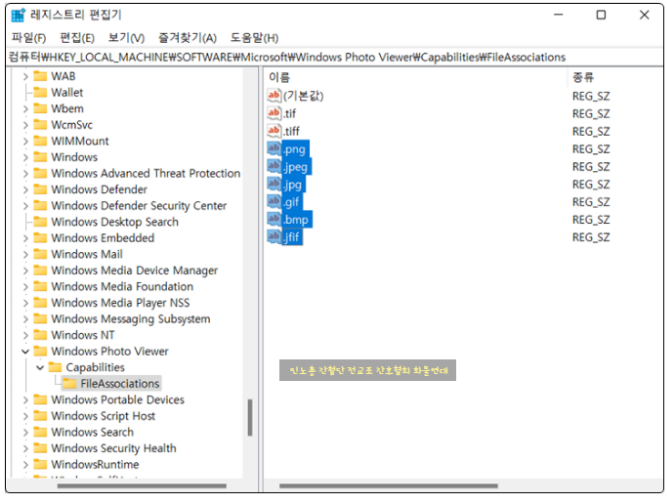Select the Windows Embedded key

click(103, 238)
